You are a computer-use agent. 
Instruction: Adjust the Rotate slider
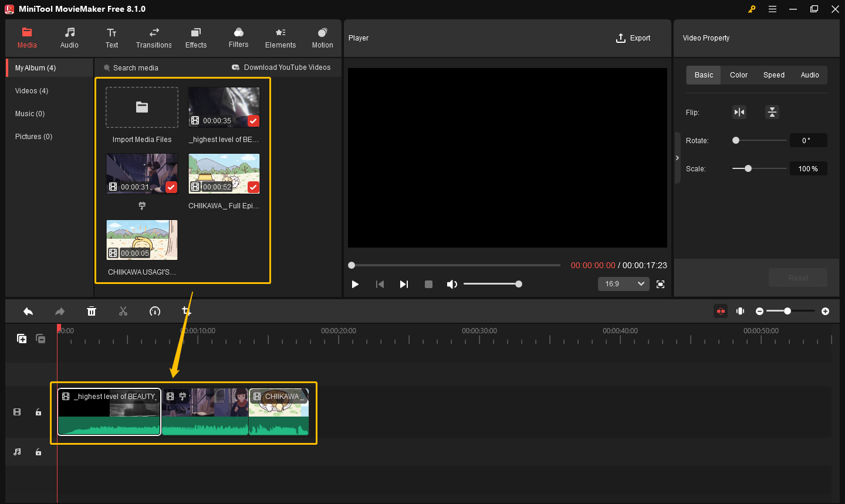759,140
